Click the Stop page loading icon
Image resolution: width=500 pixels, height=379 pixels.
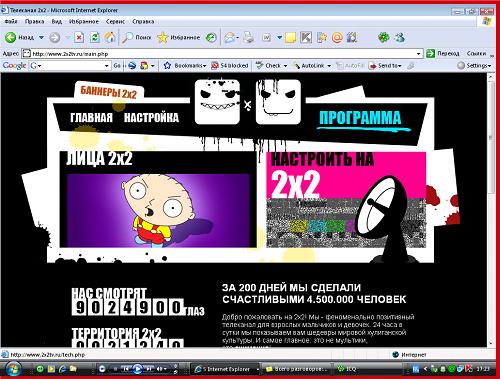79,37
